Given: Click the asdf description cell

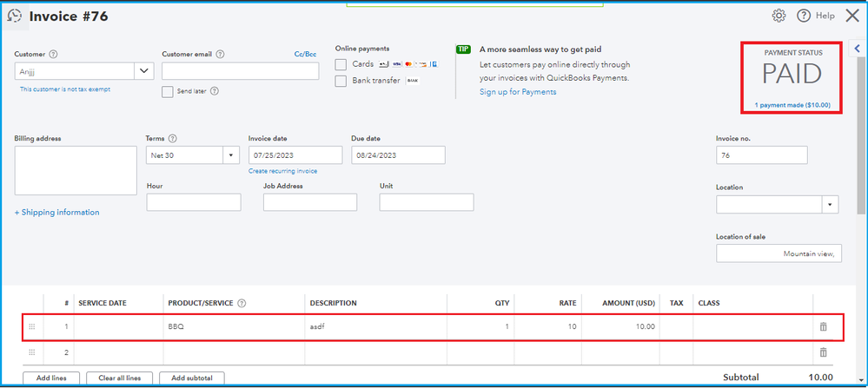Looking at the screenshot, I should [x=376, y=326].
